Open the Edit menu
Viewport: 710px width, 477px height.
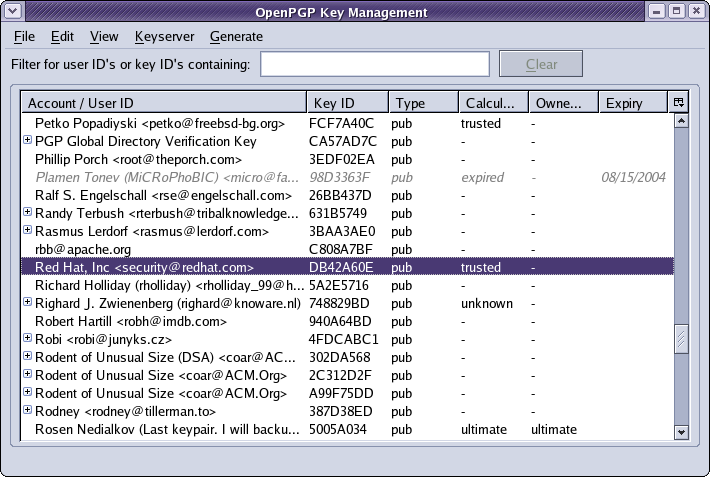click(x=62, y=36)
